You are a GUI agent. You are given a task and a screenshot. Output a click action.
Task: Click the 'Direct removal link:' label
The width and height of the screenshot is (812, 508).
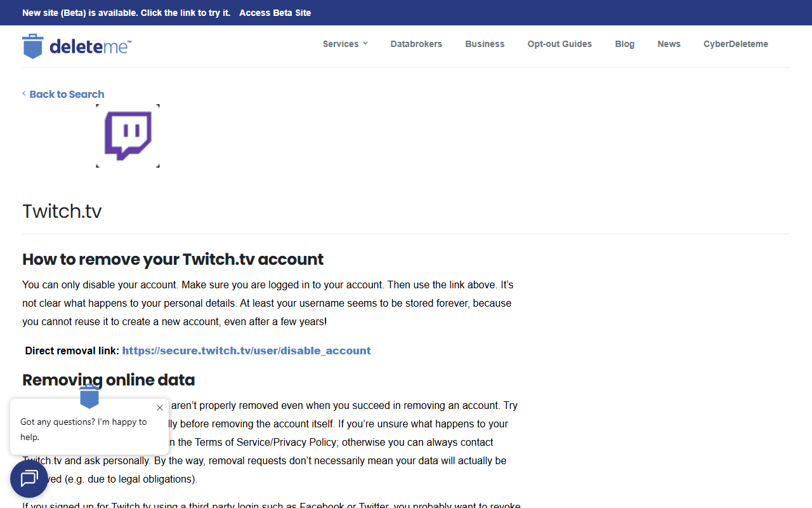[72, 351]
